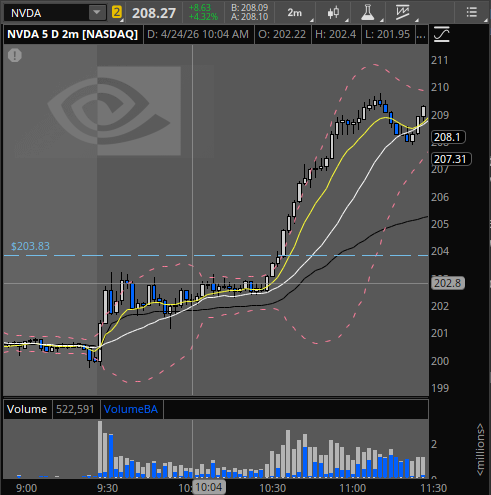Open the list menu icon at top right
Image resolution: width=491 pixels, height=495 pixels.
coord(472,13)
